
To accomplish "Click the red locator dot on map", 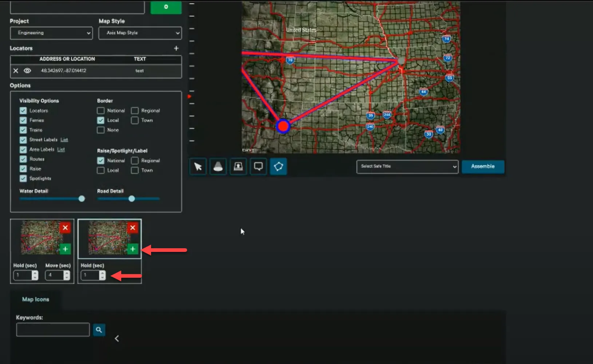I will pyautogui.click(x=283, y=126).
